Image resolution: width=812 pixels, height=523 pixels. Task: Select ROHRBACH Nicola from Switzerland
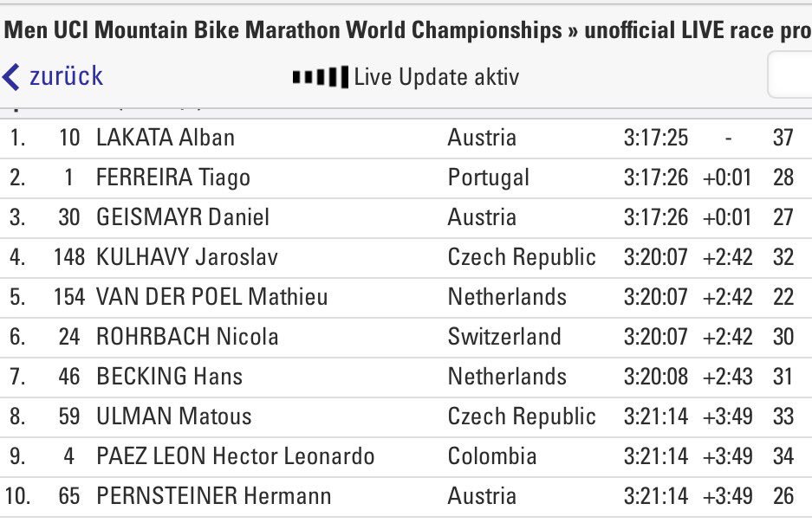[x=406, y=338]
